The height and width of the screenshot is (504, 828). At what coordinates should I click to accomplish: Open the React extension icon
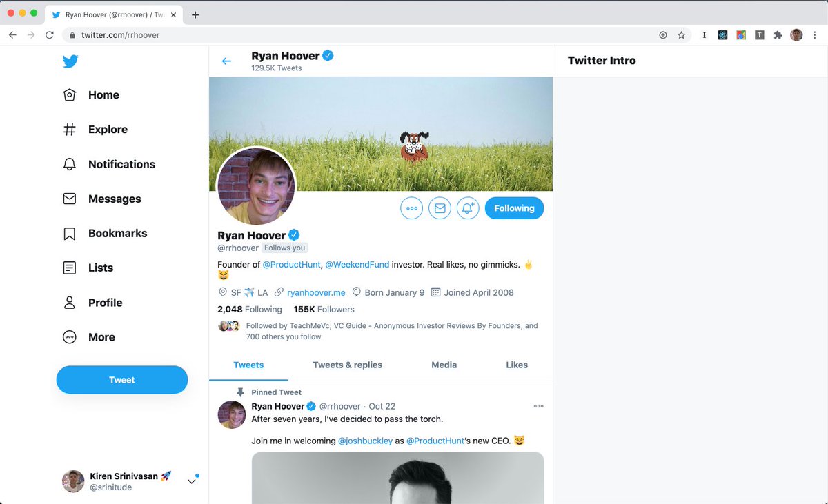[722, 35]
